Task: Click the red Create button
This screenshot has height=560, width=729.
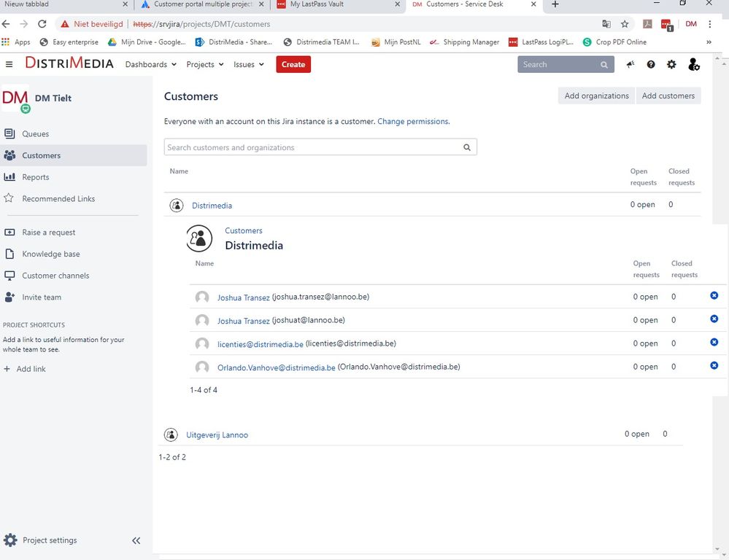Action: tap(293, 65)
